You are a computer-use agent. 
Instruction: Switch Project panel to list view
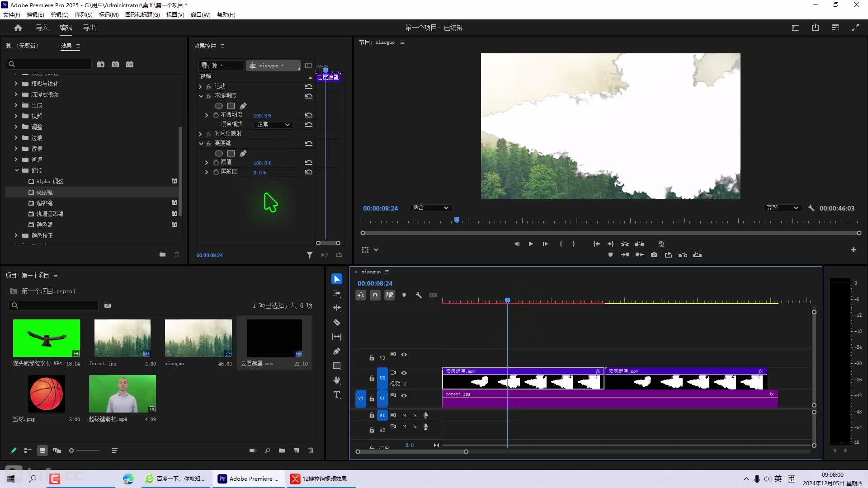coord(28,450)
